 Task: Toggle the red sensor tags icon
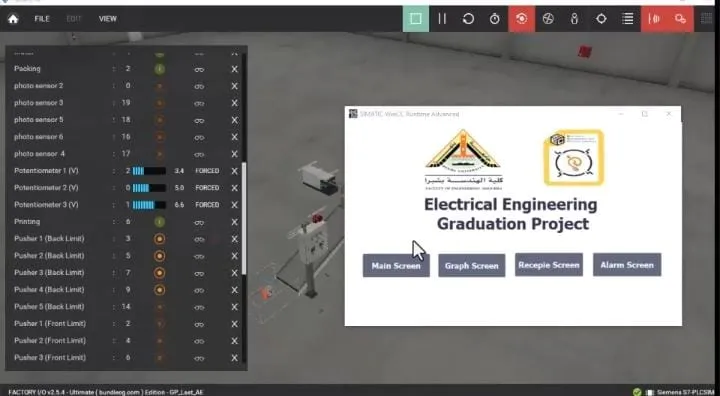(654, 19)
